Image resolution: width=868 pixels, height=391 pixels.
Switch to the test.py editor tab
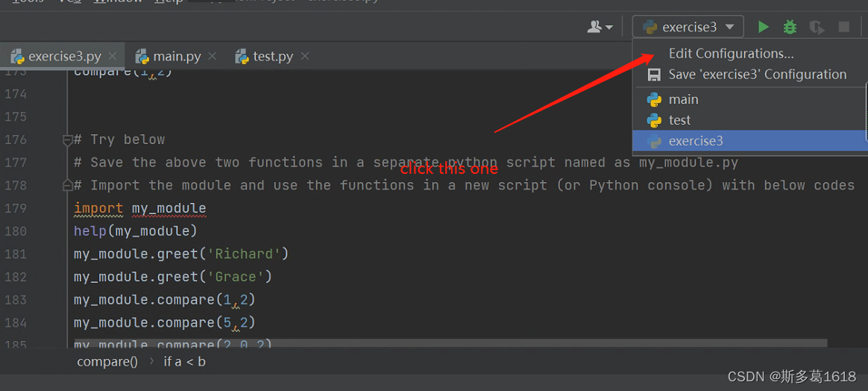tap(272, 56)
